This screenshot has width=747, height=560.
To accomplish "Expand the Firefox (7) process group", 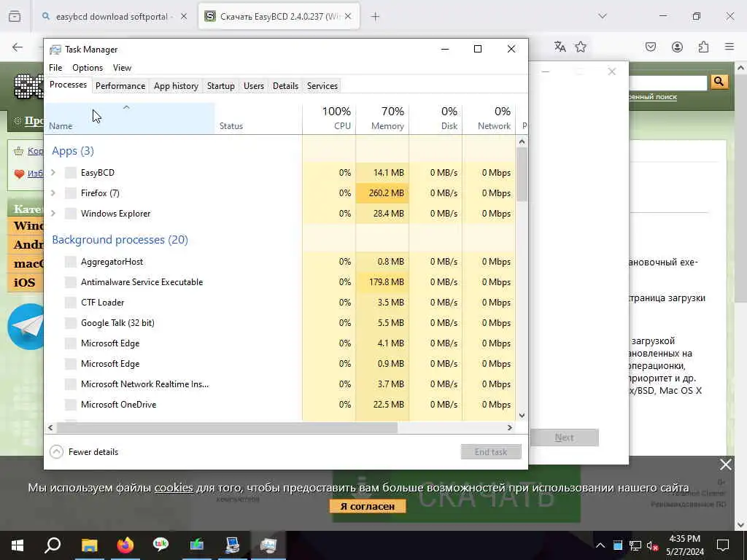I will 53,192.
